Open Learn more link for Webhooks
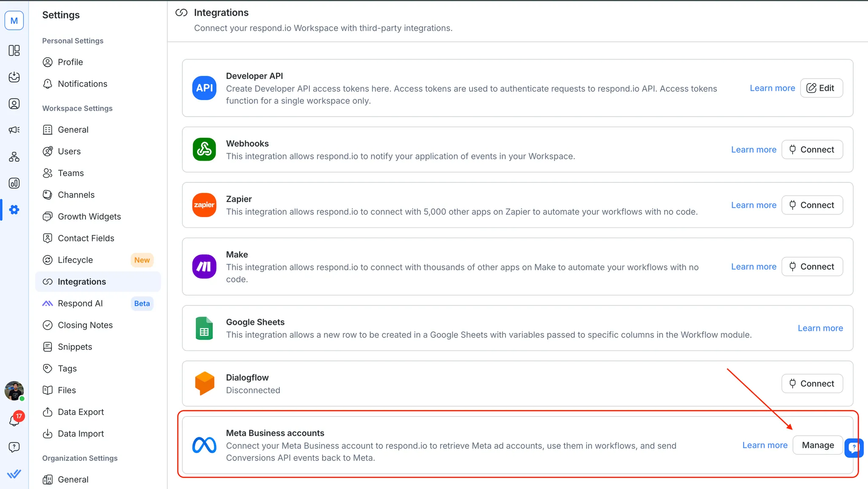The height and width of the screenshot is (489, 868). pyautogui.click(x=754, y=150)
